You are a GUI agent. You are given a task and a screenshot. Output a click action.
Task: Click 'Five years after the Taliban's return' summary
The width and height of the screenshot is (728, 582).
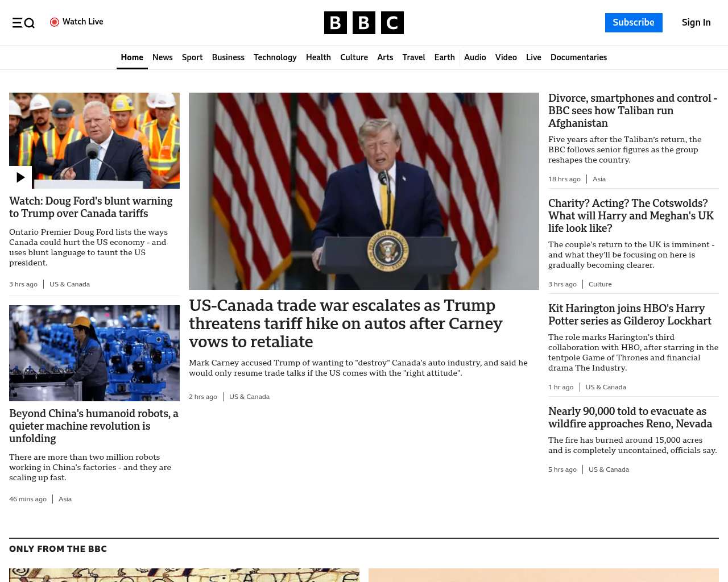pos(625,149)
